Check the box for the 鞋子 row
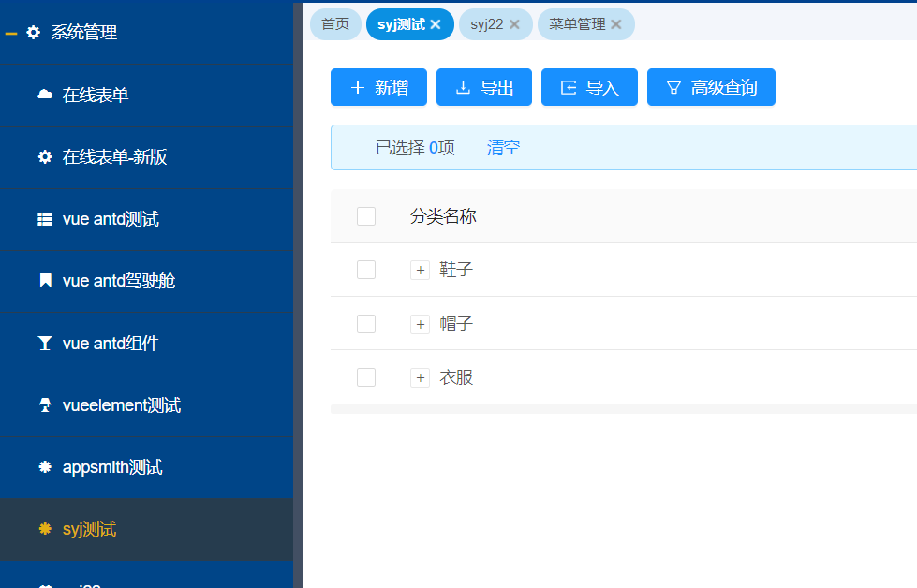Viewport: 917px width, 588px height. tap(366, 270)
